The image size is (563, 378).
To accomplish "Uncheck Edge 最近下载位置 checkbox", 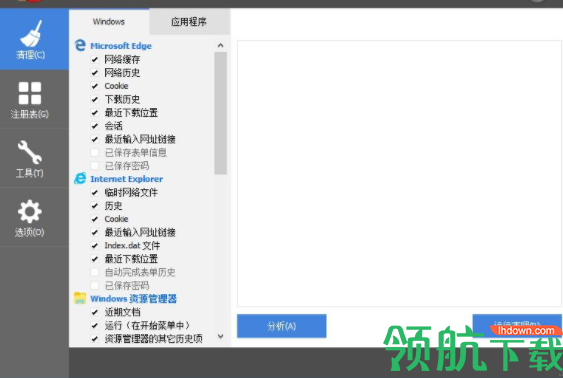I will pyautogui.click(x=95, y=112).
